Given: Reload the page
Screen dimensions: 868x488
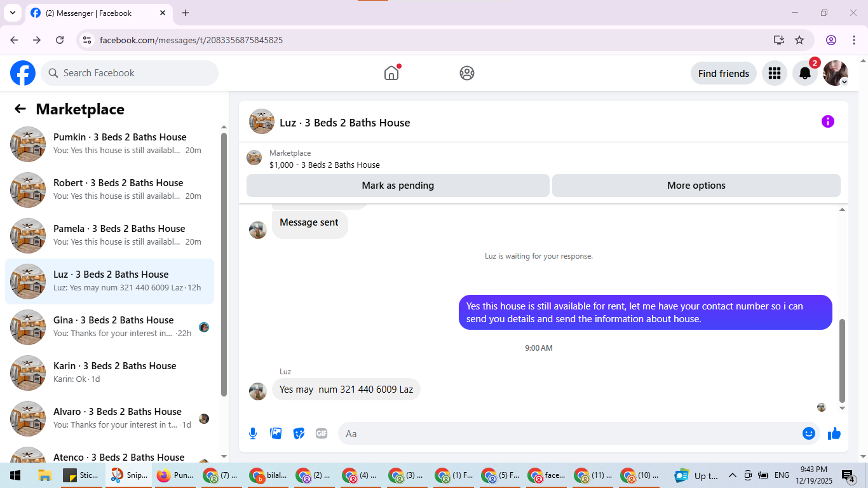Looking at the screenshot, I should pyautogui.click(x=60, y=40).
